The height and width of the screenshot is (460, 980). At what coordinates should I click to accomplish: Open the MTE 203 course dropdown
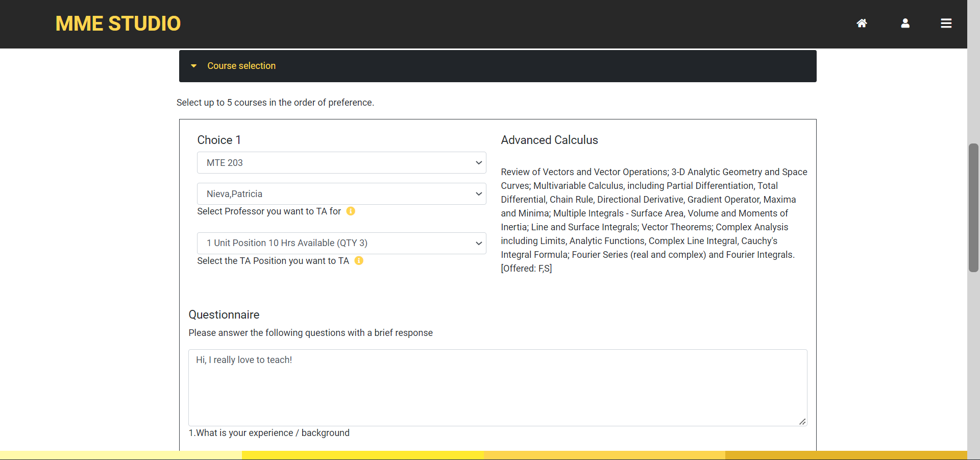point(341,163)
